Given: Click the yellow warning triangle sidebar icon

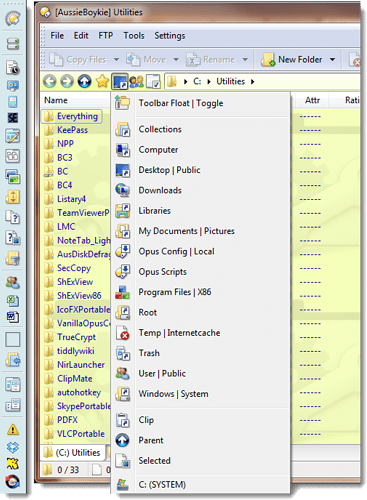Looking at the screenshot, I should click(x=13, y=429).
